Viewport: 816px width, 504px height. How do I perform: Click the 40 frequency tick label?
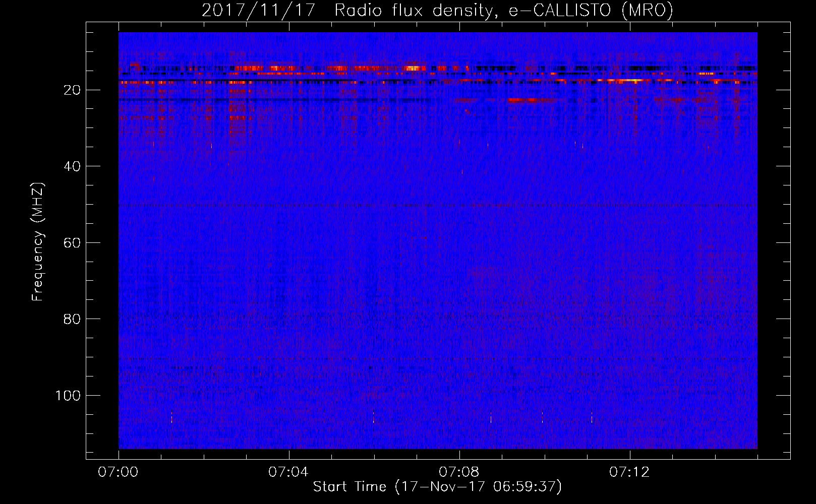[72, 166]
